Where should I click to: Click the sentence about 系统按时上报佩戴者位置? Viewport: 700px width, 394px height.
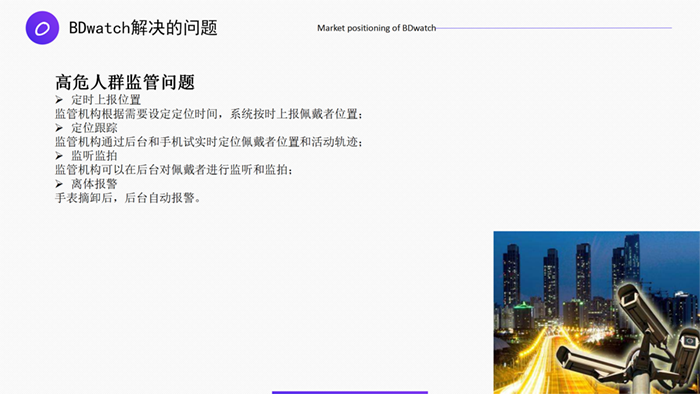(x=209, y=114)
